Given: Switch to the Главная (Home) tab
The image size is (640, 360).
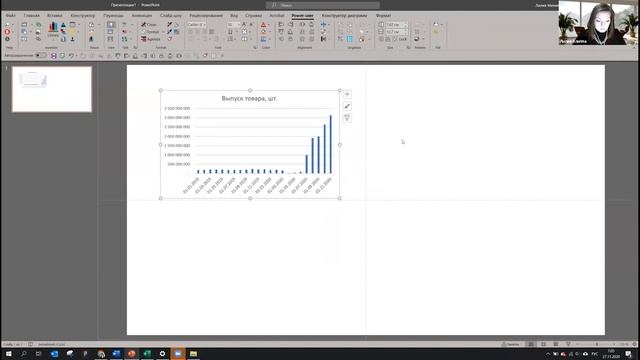Looking at the screenshot, I should [x=31, y=16].
